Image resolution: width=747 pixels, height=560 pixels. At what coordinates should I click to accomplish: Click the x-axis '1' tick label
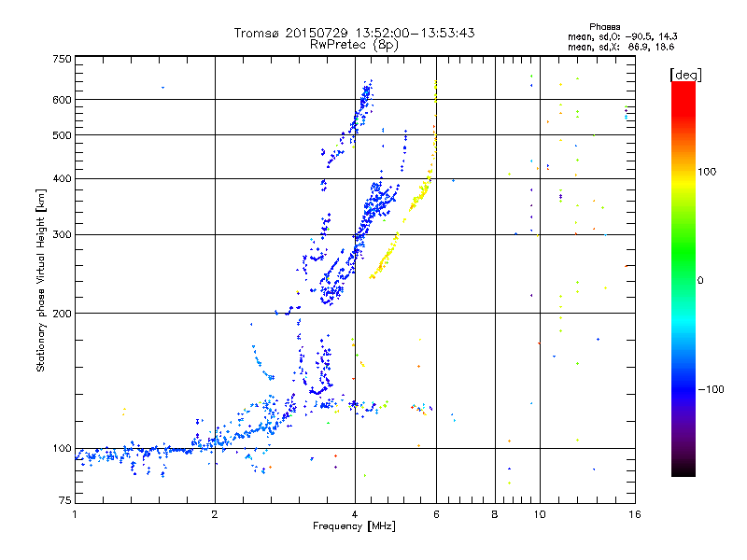pyautogui.click(x=75, y=514)
